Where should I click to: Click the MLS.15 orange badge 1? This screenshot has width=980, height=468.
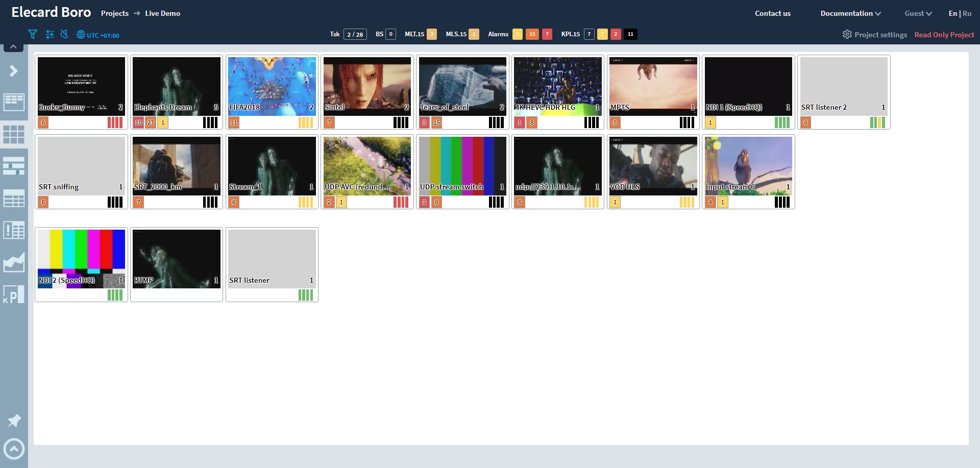[x=474, y=34]
